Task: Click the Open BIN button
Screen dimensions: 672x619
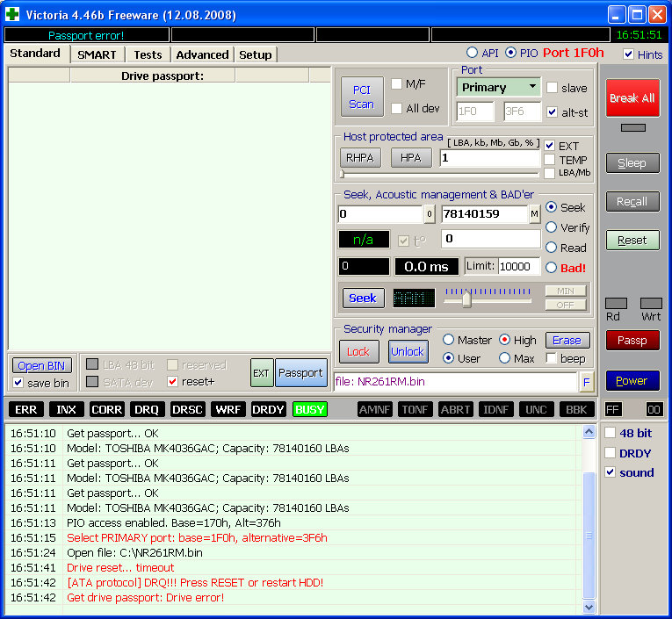Action: tap(42, 365)
